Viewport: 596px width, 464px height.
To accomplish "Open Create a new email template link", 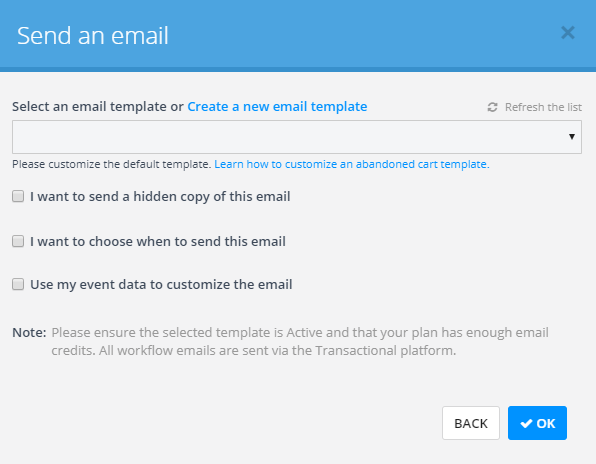I will tap(277, 106).
